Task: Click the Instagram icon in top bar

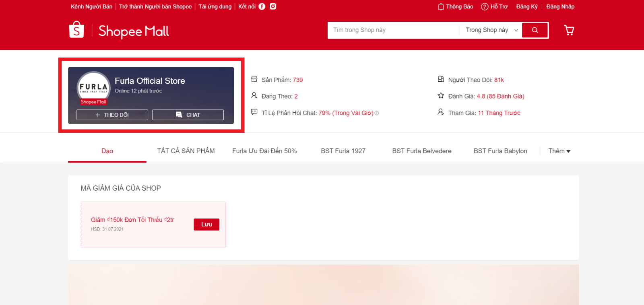Action: click(x=273, y=6)
